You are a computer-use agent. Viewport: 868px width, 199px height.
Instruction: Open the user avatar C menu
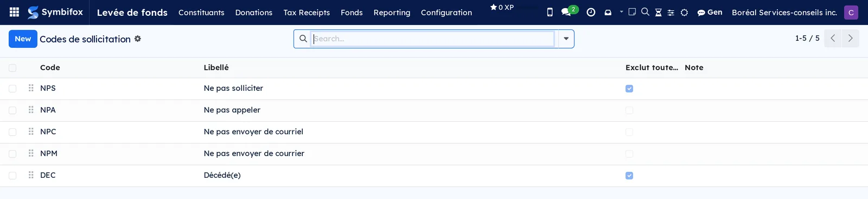(851, 12)
